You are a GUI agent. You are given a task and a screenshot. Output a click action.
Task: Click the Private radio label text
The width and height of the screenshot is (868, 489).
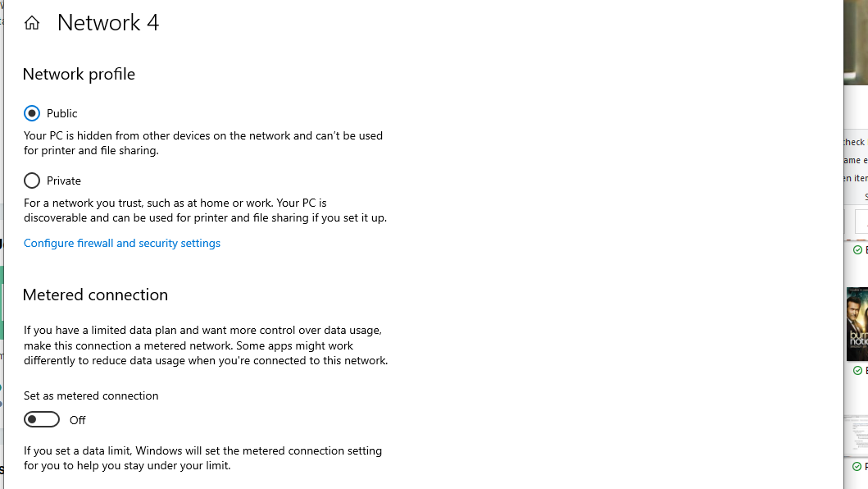pos(64,181)
